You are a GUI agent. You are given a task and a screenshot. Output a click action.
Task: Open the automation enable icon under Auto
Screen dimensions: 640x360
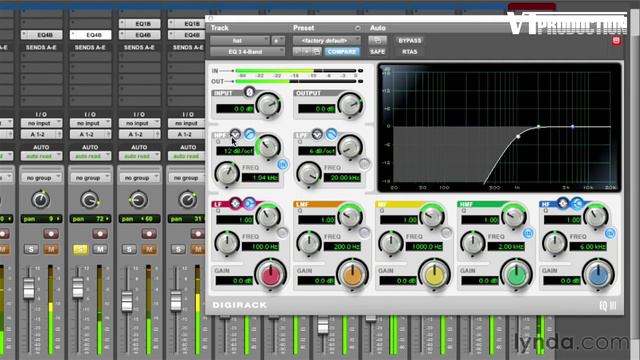coord(378,40)
